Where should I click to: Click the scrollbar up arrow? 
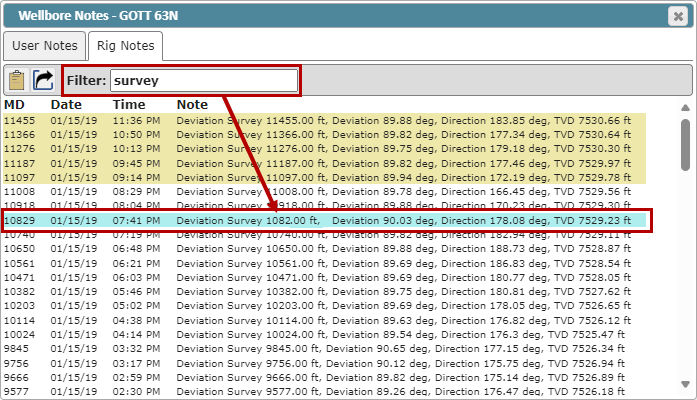(685, 108)
